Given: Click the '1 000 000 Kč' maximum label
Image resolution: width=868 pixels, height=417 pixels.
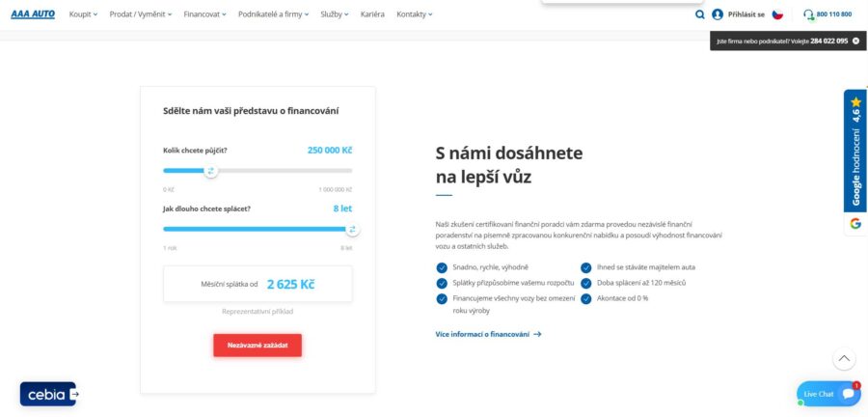Looking at the screenshot, I should 336,189.
